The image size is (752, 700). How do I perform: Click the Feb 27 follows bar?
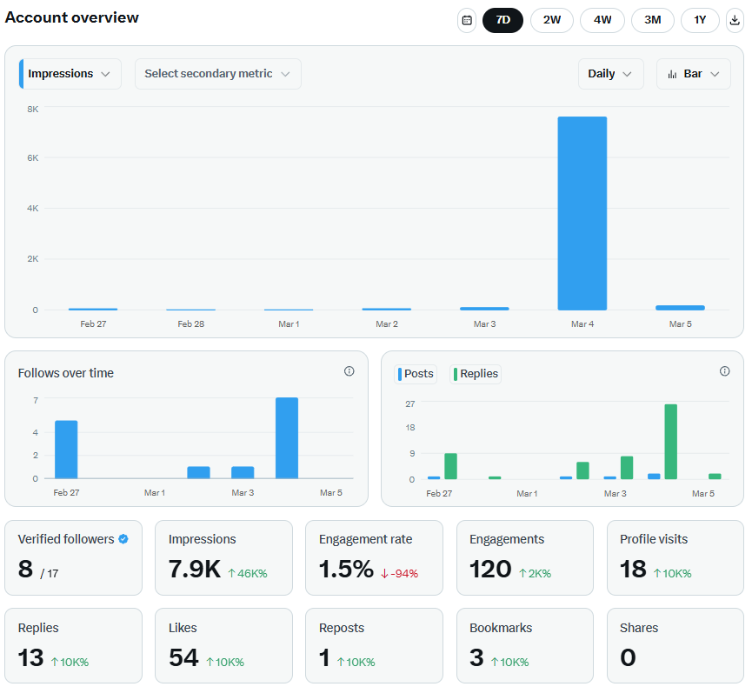(66, 450)
